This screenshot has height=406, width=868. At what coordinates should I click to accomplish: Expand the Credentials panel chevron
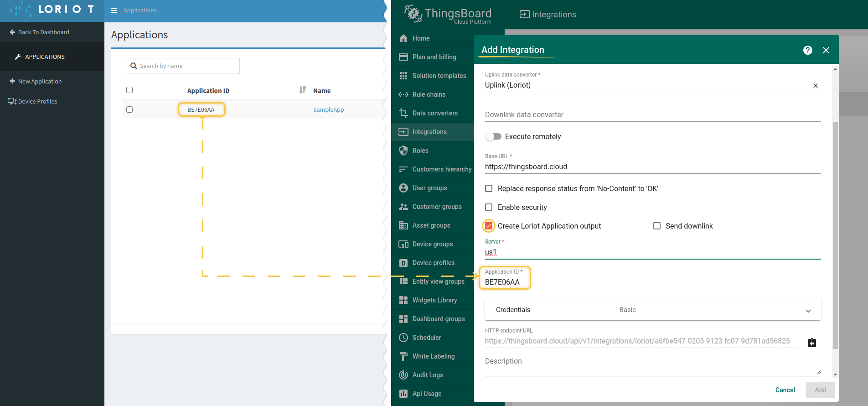pos(808,311)
